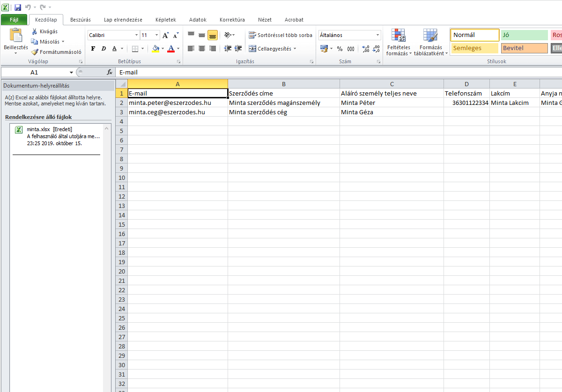The image size is (562, 392).
Task: Click the yellow fill color bucket
Action: tap(156, 49)
